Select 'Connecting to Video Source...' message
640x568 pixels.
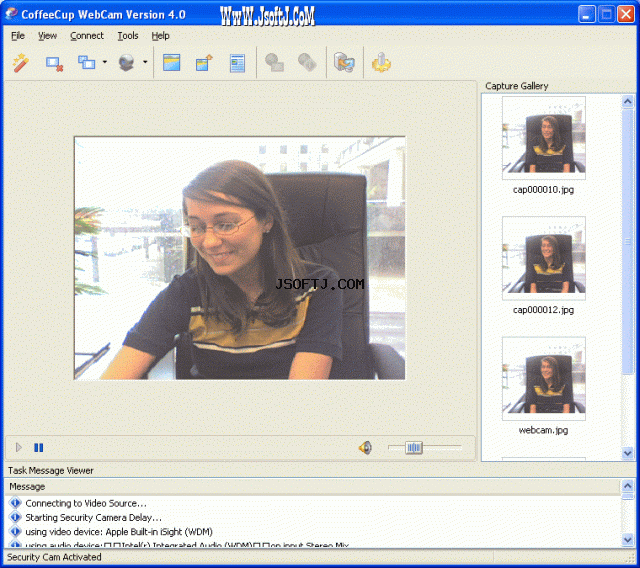coord(86,503)
